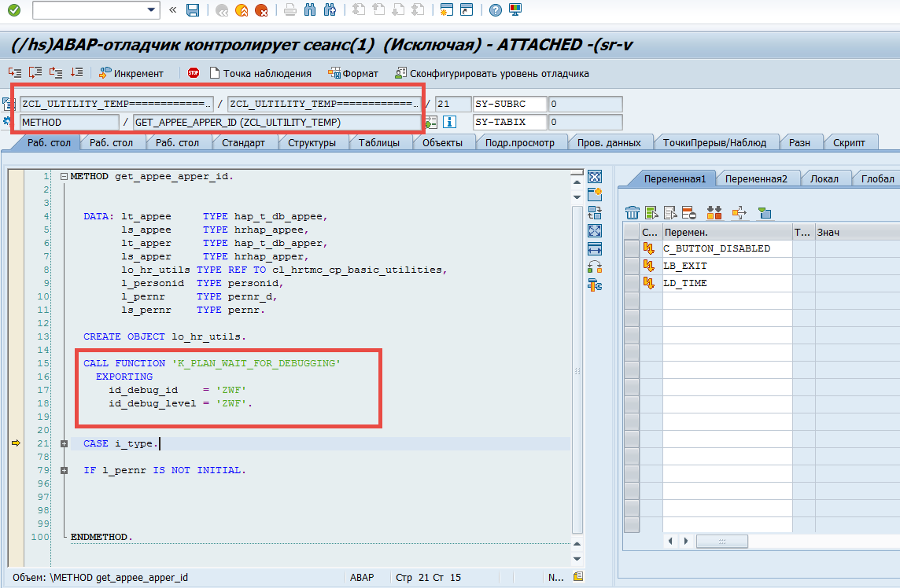Select the Глобал variables tab
This screenshot has width=900, height=588.
[x=879, y=178]
